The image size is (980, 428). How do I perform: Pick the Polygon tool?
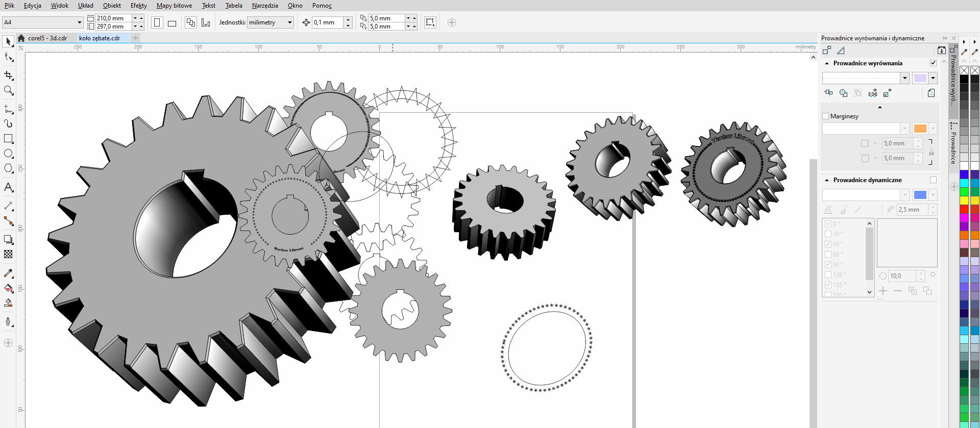point(8,168)
